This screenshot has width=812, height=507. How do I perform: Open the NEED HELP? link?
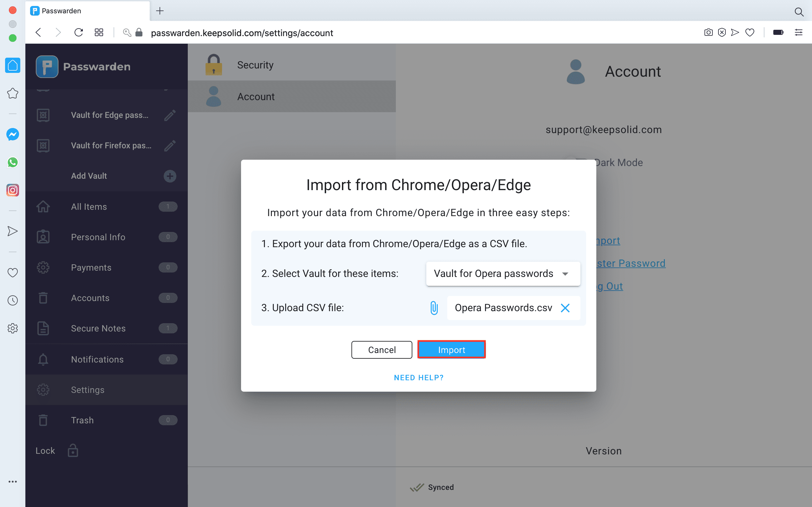click(418, 378)
